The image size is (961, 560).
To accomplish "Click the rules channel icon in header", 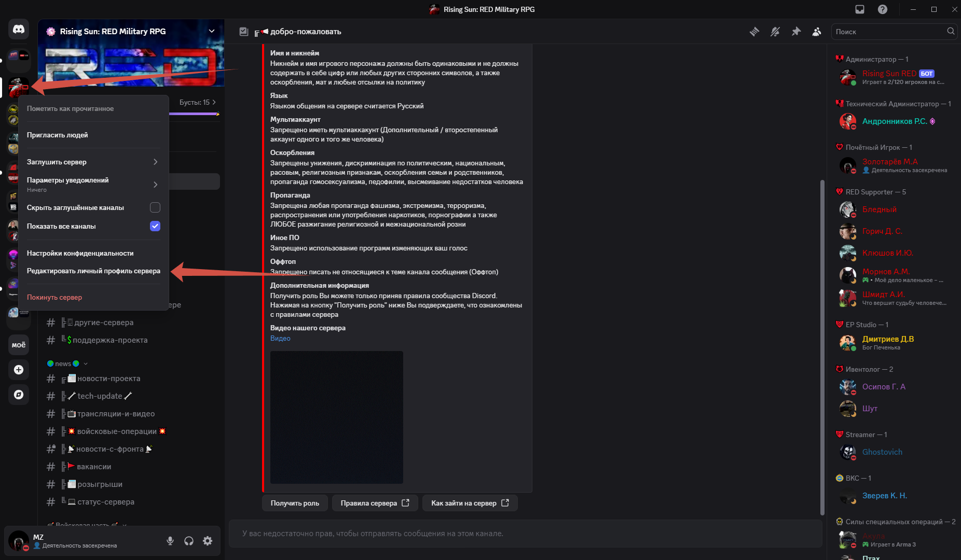I will (x=244, y=32).
